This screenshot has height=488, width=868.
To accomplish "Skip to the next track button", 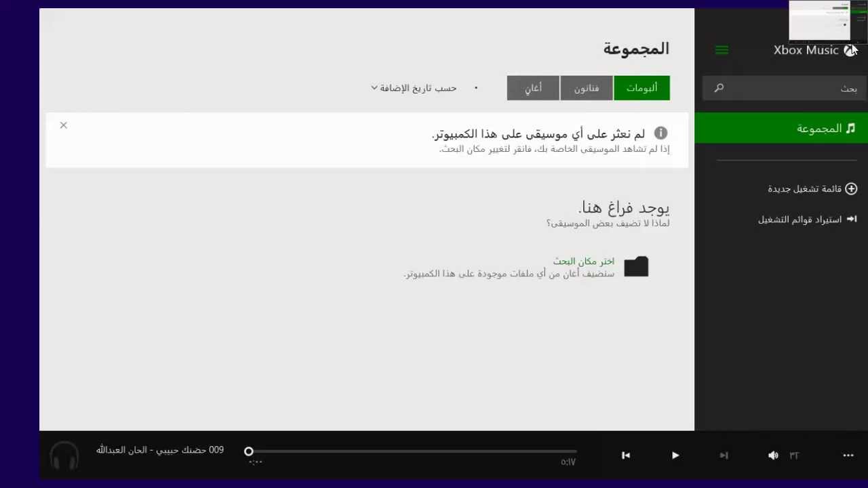I will (724, 455).
